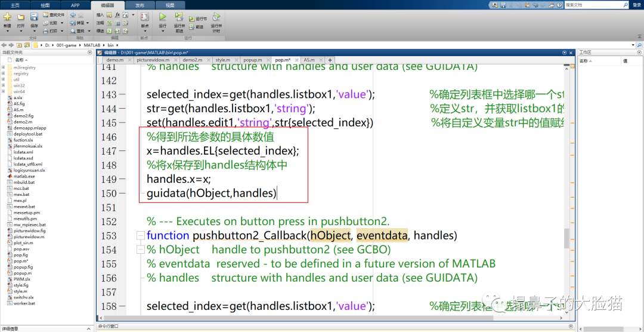Click the 运行并前进 (Run and Advance) icon
The width and height of the screenshot is (644, 332).
pyautogui.click(x=179, y=17)
